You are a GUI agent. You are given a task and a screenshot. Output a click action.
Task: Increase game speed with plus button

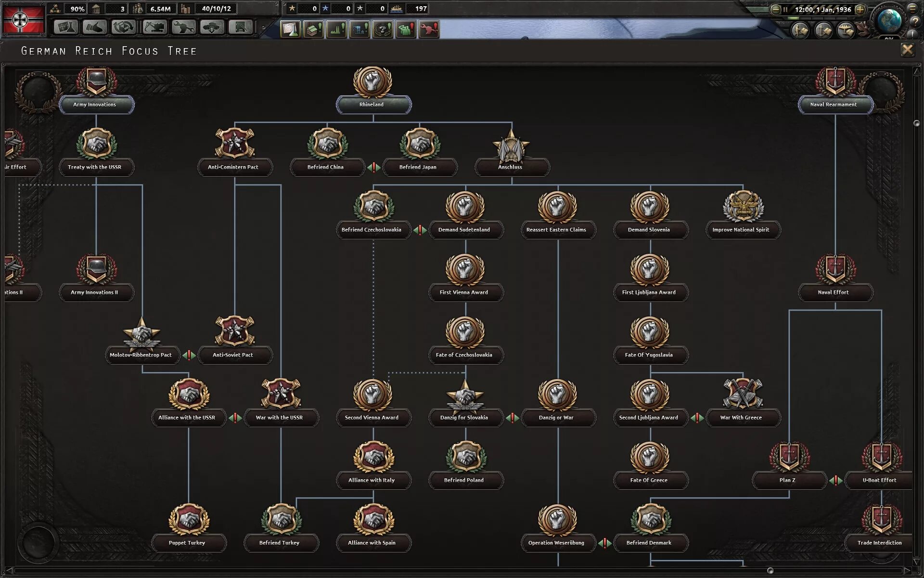[860, 9]
